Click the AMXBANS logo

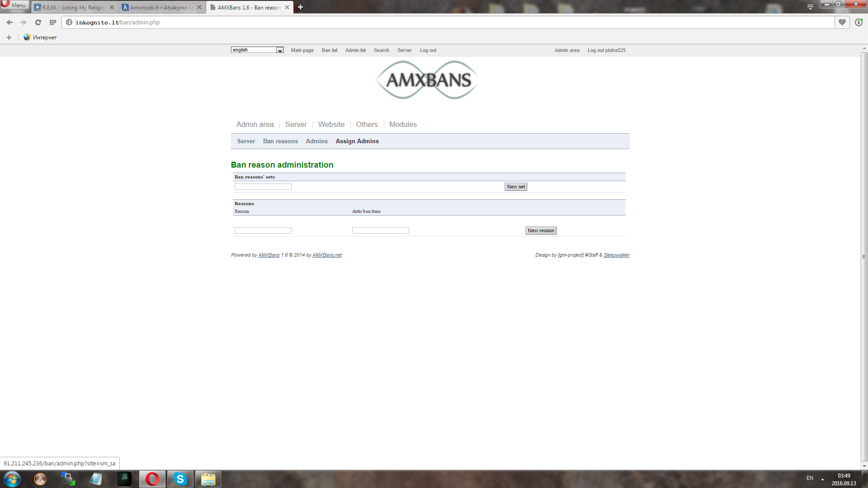coord(428,80)
